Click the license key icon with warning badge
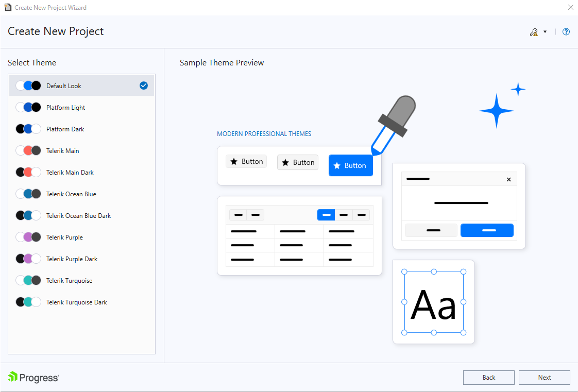 533,31
